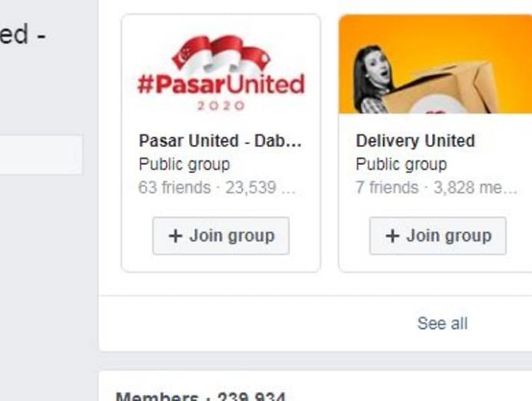Click the 63 friends · 23,539 member info

click(216, 187)
